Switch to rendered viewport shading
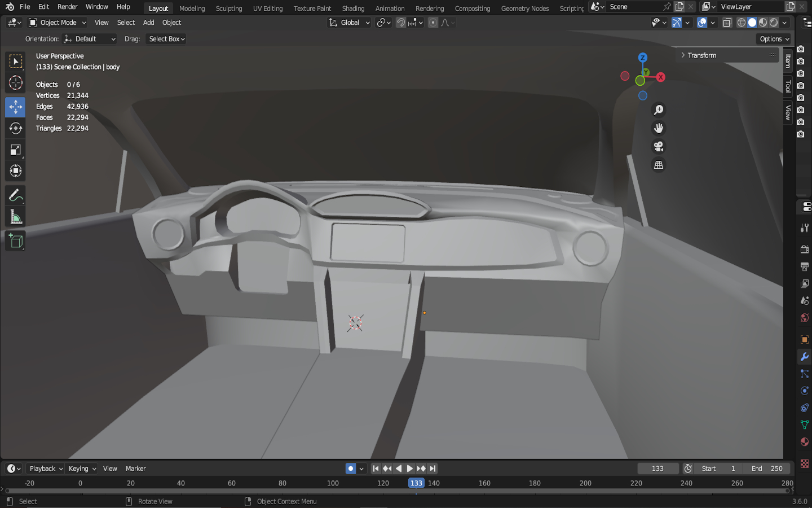Screen dimensions: 812x508 (774, 23)
